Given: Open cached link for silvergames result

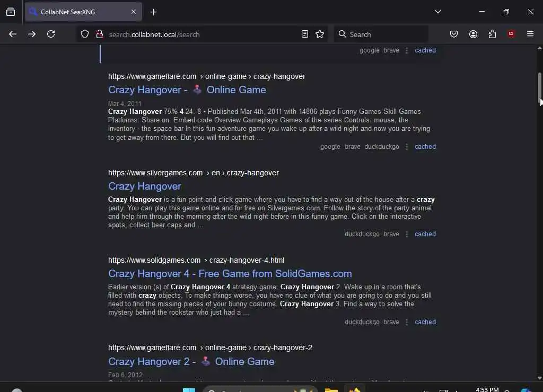Looking at the screenshot, I should 425,234.
